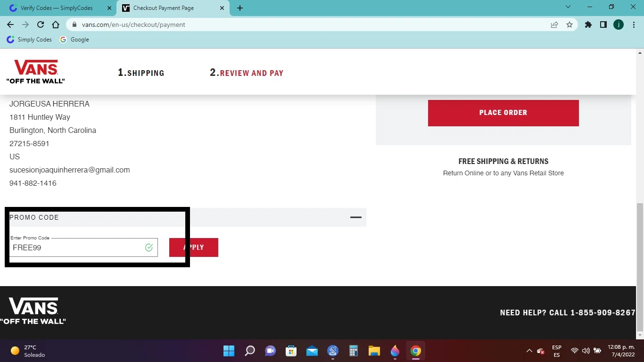Open the Windows Start menu
Image resolution: width=644 pixels, height=362 pixels.
[x=229, y=351]
